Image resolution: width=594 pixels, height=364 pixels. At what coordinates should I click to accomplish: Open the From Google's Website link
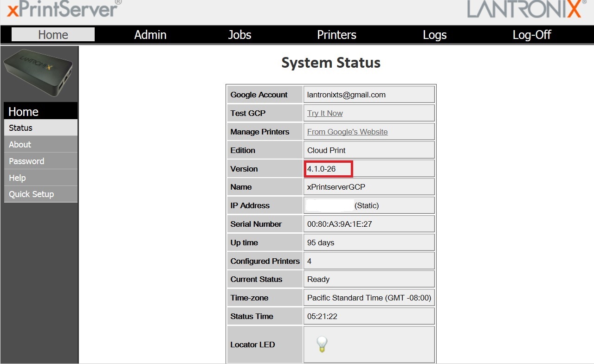tap(347, 132)
